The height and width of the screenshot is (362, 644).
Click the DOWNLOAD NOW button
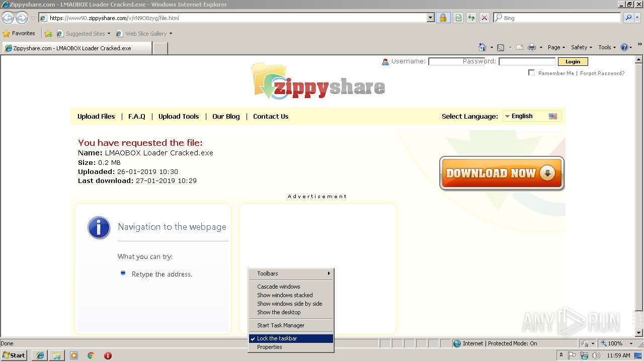point(502,173)
